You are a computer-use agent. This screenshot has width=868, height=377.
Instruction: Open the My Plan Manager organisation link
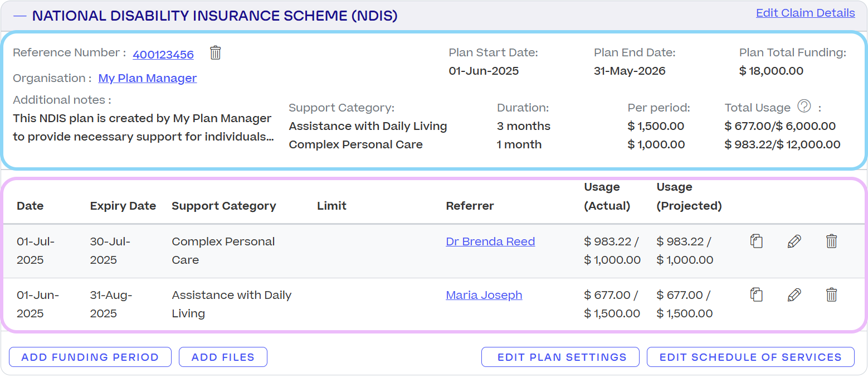pos(148,78)
